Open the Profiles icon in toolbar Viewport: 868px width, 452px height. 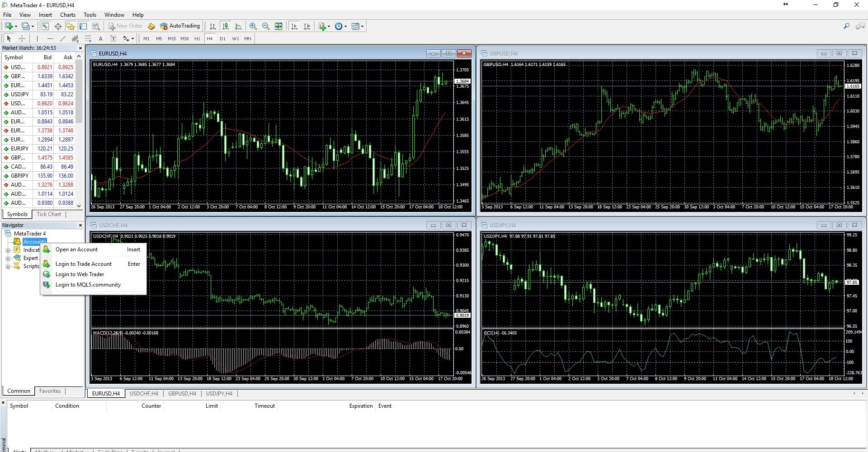(26, 26)
